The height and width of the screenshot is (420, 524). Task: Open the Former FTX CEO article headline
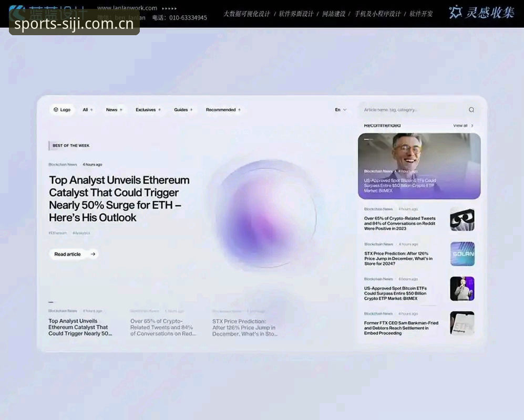(x=401, y=328)
